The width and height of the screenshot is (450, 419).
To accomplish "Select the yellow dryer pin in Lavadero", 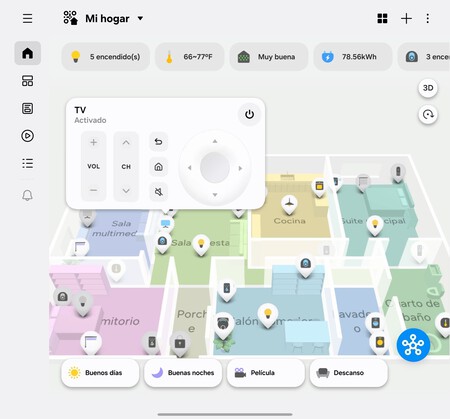I will [380, 342].
